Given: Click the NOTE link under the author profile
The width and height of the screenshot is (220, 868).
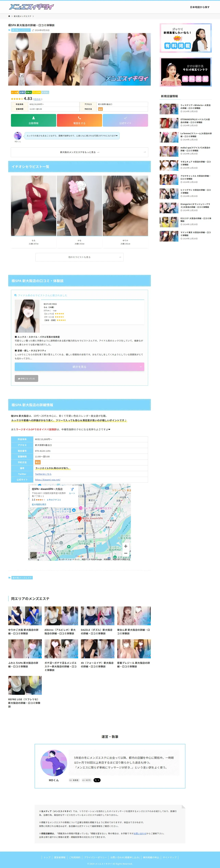Looking at the screenshot, I should click(x=86, y=780).
